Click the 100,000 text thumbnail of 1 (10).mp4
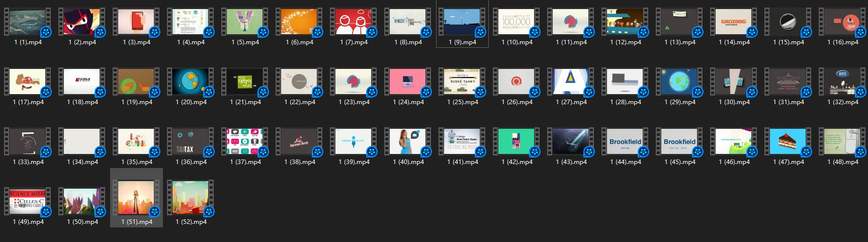 [516, 22]
